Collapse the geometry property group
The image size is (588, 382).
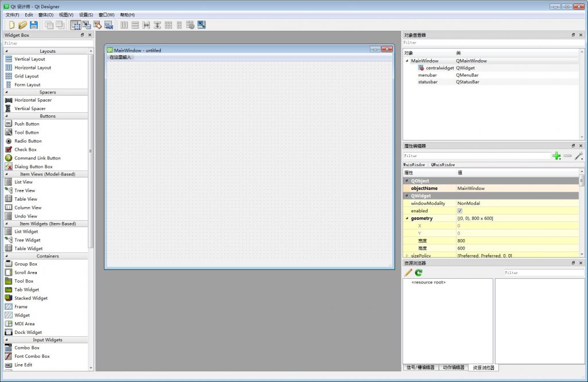coord(407,219)
